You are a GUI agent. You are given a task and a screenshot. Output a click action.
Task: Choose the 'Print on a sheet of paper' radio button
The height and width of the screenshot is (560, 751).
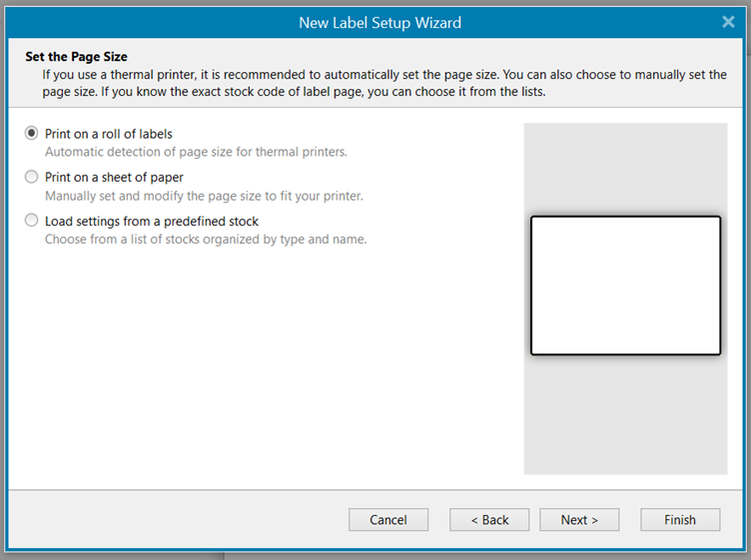click(32, 178)
